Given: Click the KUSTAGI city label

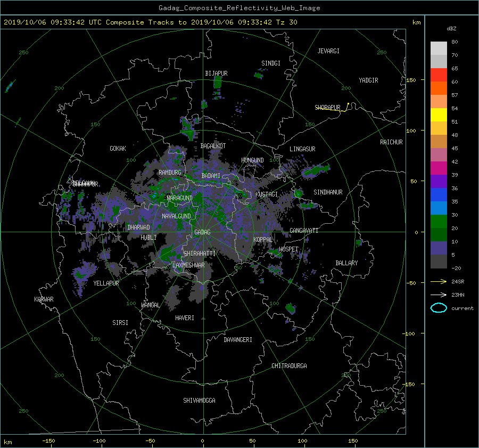Looking at the screenshot, I should [x=267, y=194].
